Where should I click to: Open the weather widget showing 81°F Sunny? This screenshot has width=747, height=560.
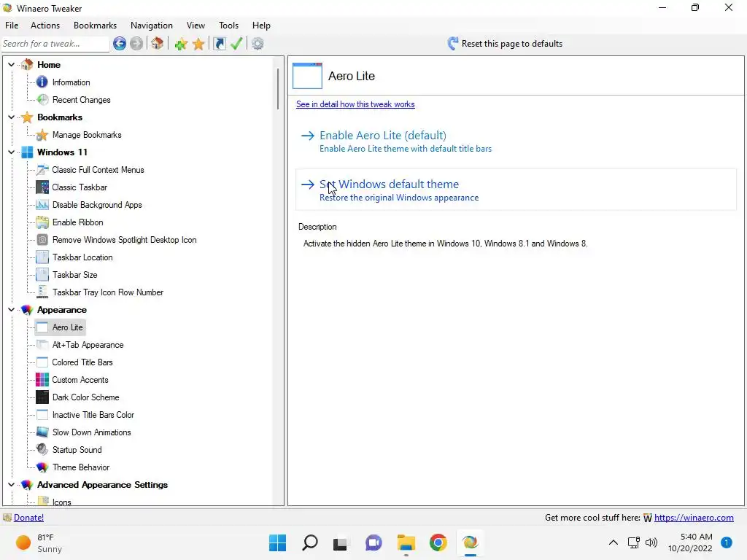tap(39, 542)
